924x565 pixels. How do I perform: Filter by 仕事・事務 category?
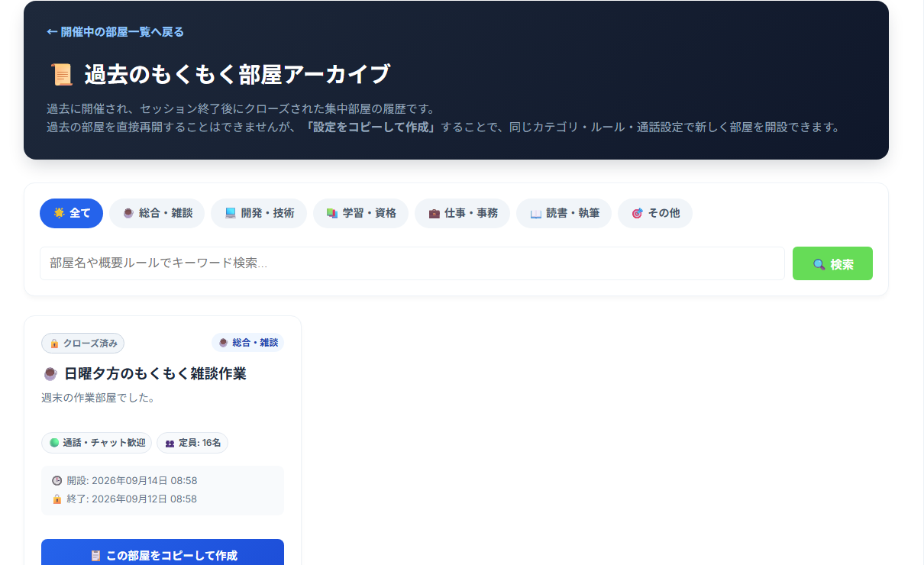tap(462, 213)
